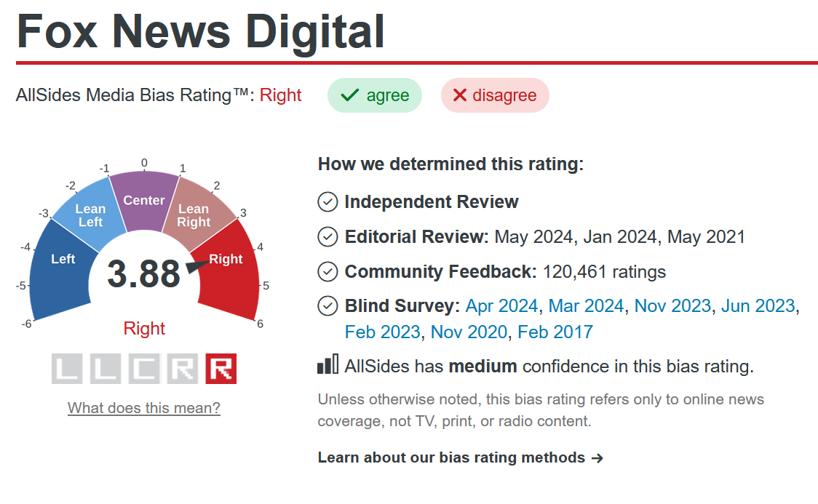818x504 pixels.
Task: Click the green check icon inside agree button
Action: (x=349, y=95)
